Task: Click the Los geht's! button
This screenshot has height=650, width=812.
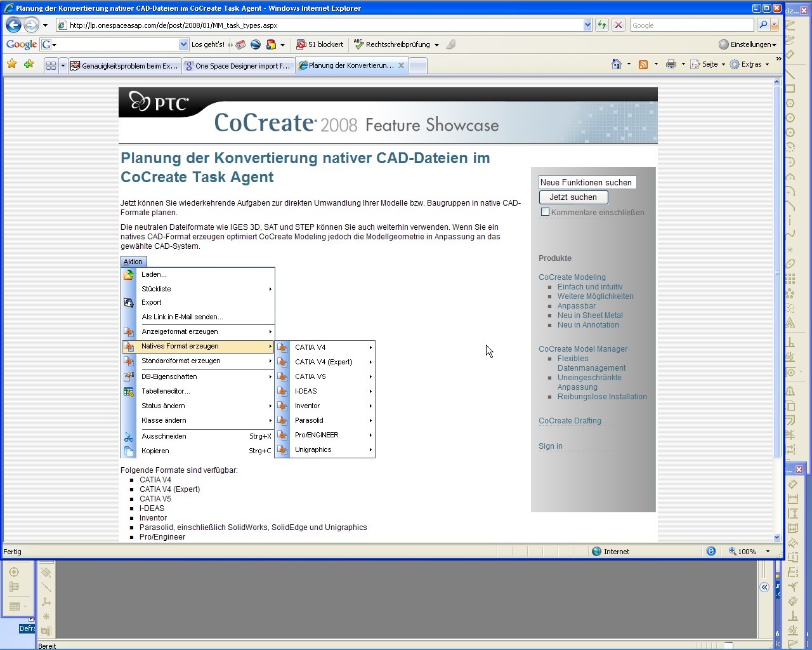Action: 207,44
